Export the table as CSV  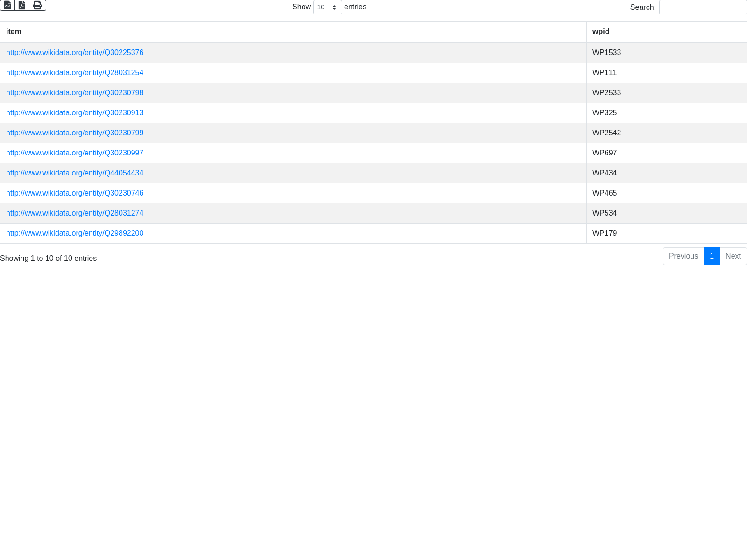coord(7,5)
